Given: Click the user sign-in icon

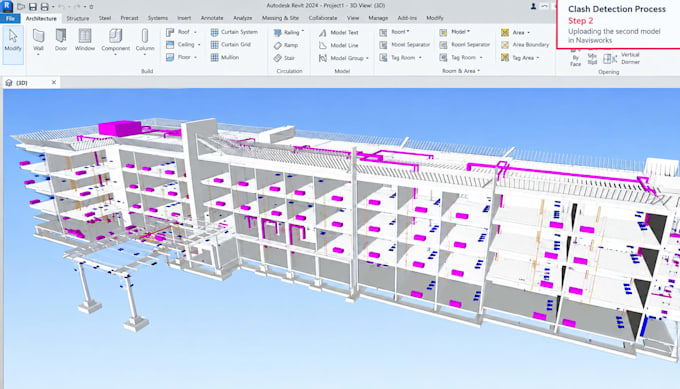Looking at the screenshot, I should [x=533, y=6].
